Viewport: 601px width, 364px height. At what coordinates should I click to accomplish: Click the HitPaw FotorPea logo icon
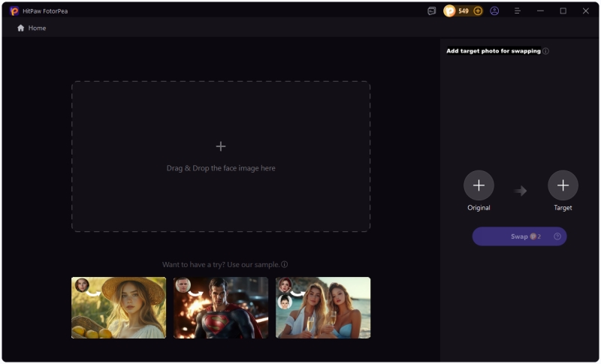coord(14,11)
